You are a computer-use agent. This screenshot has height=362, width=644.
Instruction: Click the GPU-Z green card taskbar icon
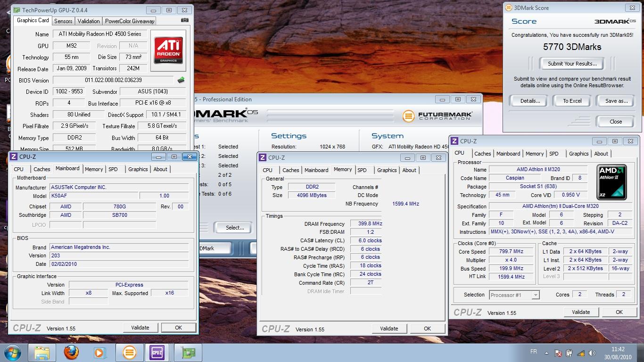pos(188,353)
